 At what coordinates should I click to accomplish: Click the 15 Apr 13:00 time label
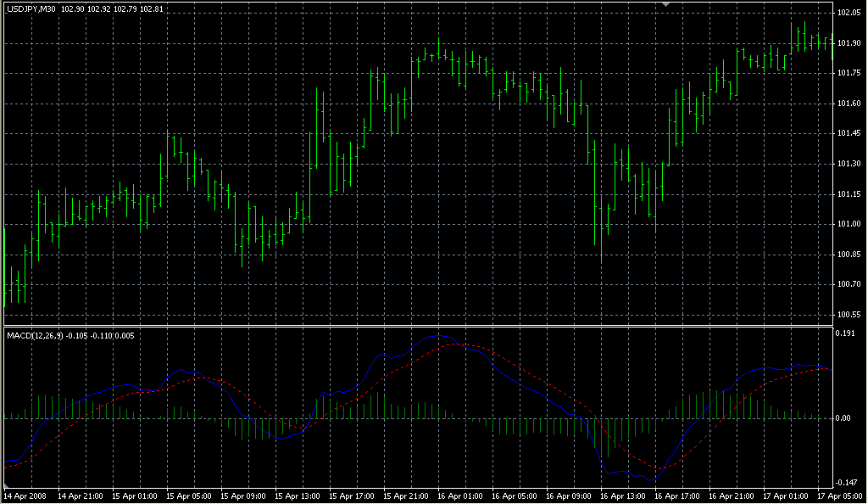tap(298, 496)
